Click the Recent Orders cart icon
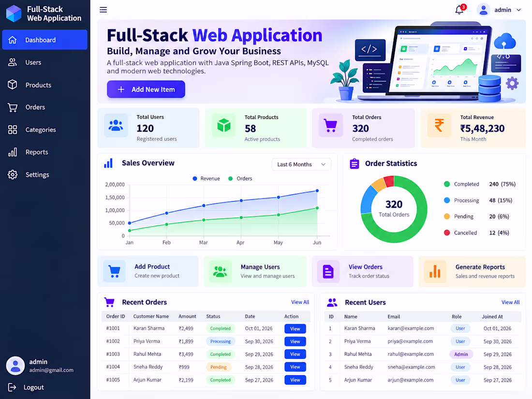This screenshot has height=399, width=532. coord(109,302)
